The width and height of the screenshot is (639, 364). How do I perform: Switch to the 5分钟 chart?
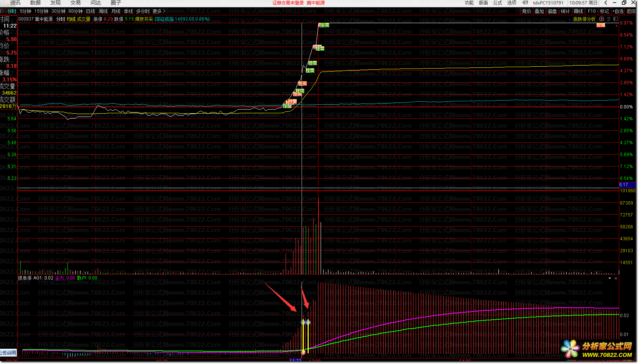[26, 11]
